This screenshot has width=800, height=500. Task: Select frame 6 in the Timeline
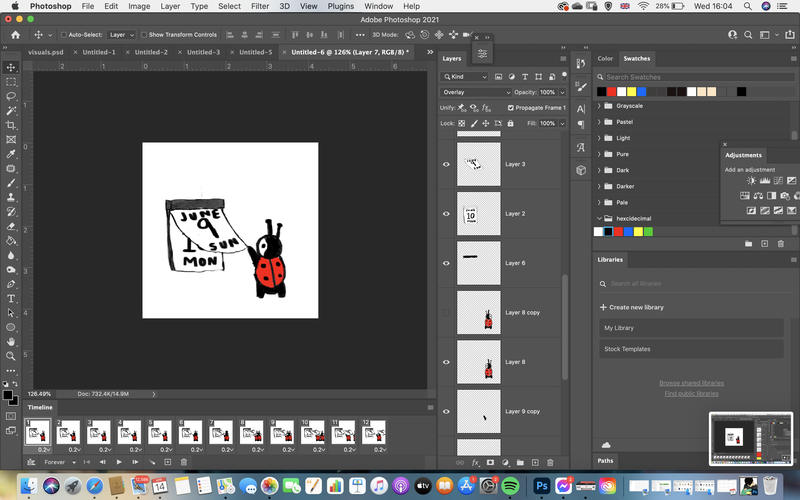(x=190, y=432)
